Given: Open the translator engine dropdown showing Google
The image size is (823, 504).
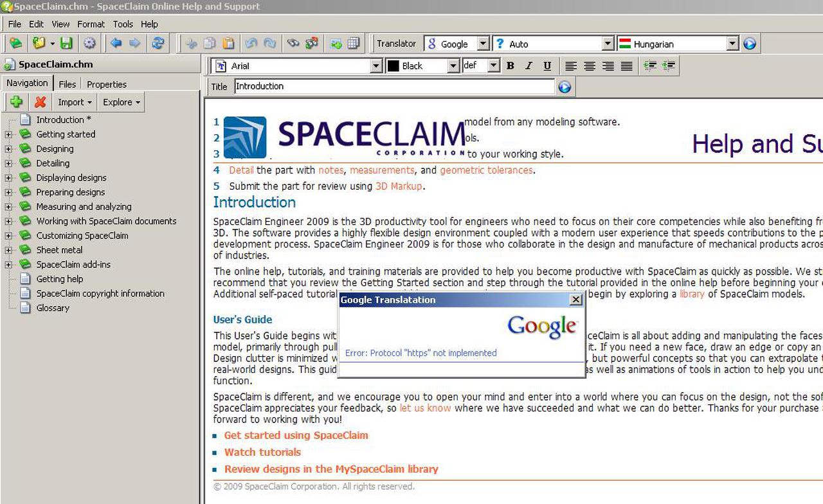Looking at the screenshot, I should coord(484,44).
